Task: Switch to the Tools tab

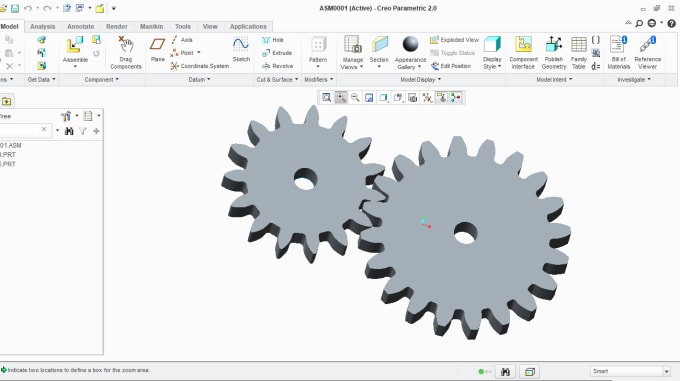Action: coord(183,26)
